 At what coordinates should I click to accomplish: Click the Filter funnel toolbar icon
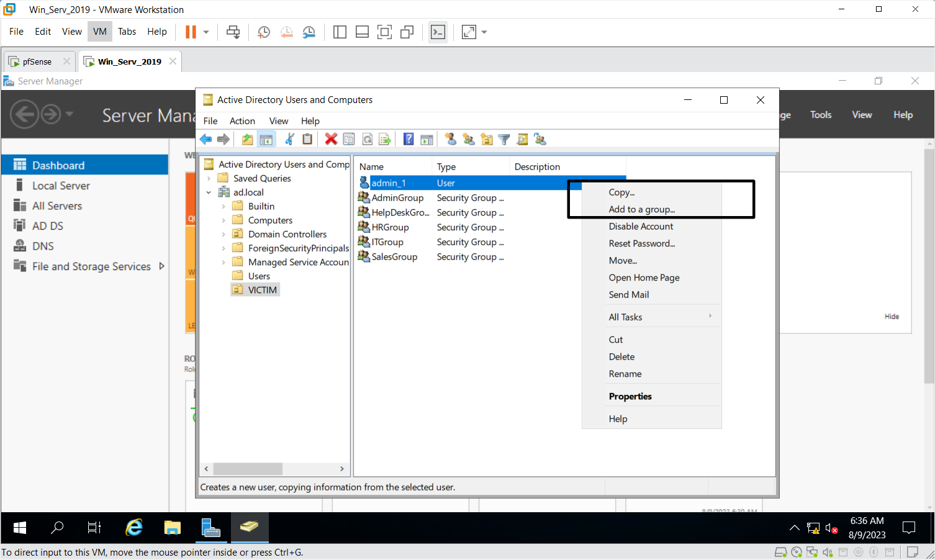point(504,139)
